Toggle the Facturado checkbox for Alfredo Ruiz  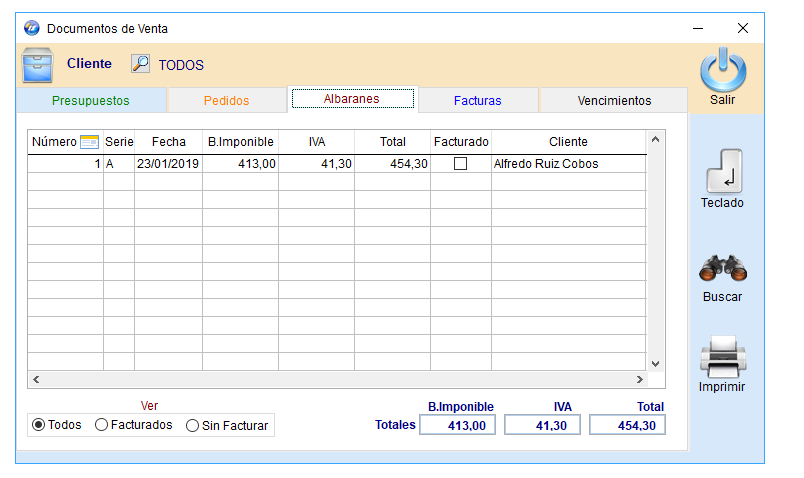(x=460, y=164)
